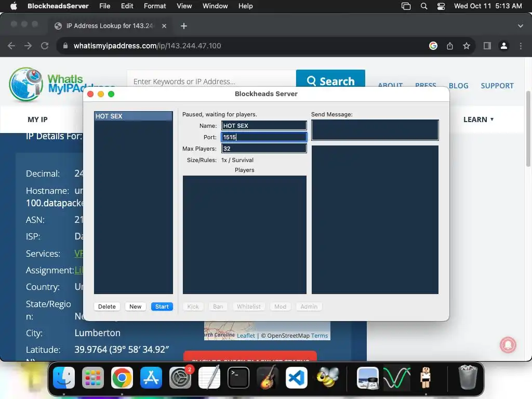
Task: Click MY IP in website navigation
Action: click(37, 119)
